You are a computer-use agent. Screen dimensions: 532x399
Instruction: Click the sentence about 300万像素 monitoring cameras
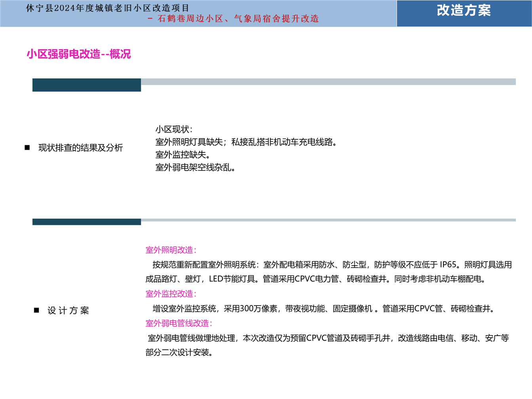(x=324, y=308)
